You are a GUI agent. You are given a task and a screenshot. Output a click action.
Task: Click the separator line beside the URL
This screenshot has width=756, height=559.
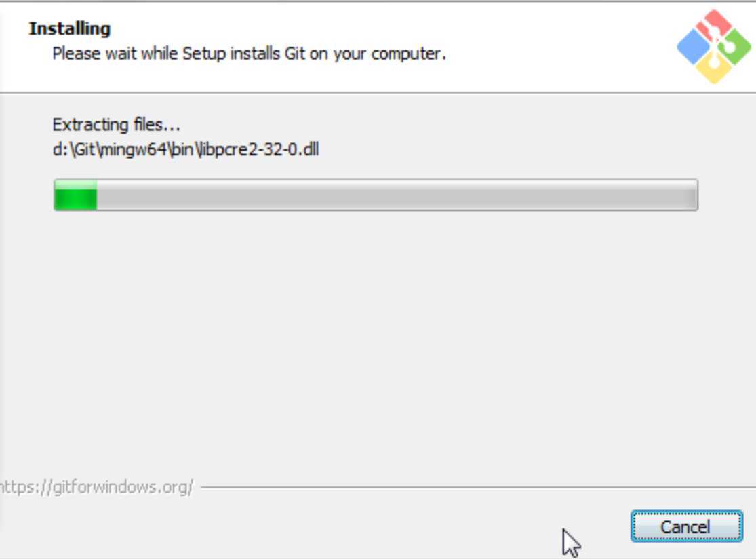(477, 488)
